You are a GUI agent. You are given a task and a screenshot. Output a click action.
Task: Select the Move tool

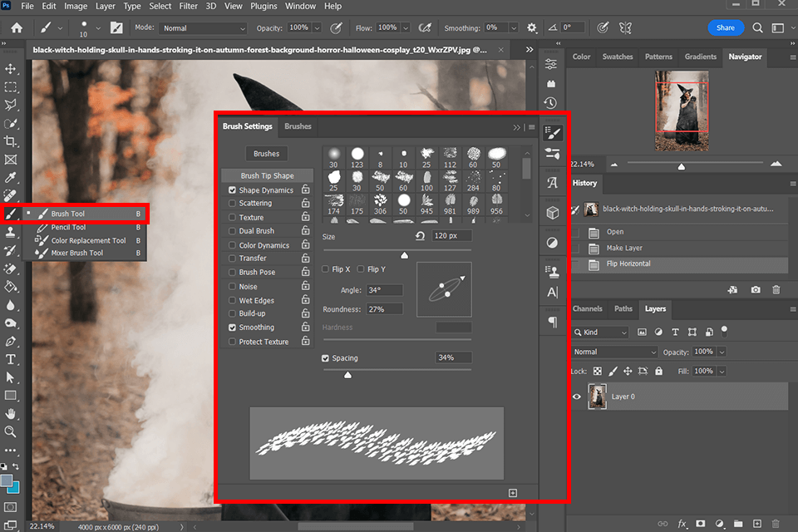click(x=10, y=69)
